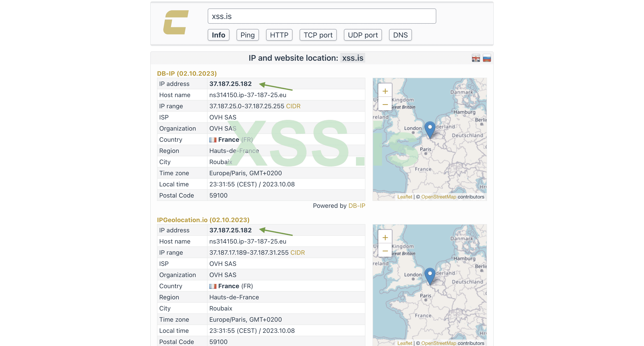Go to the DNS check tab

400,35
